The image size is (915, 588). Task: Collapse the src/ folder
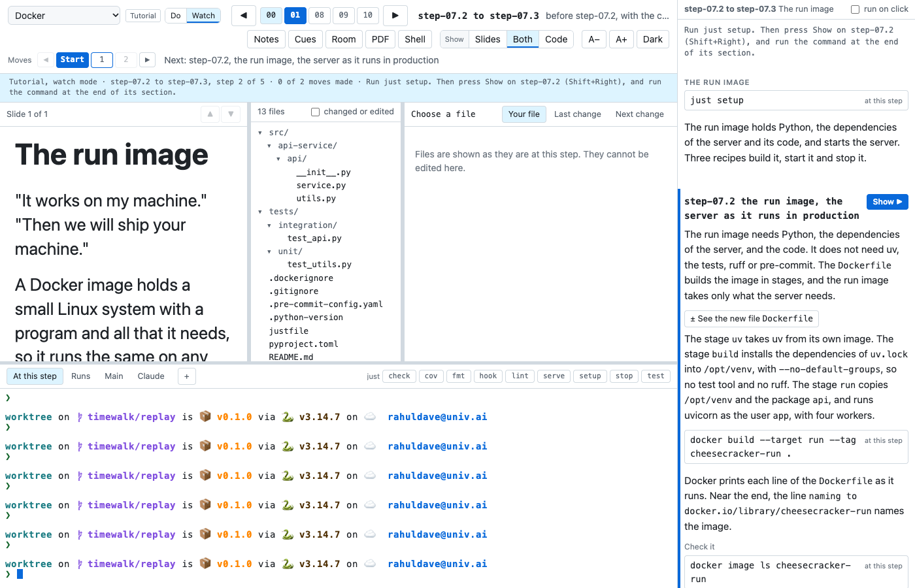pos(260,133)
